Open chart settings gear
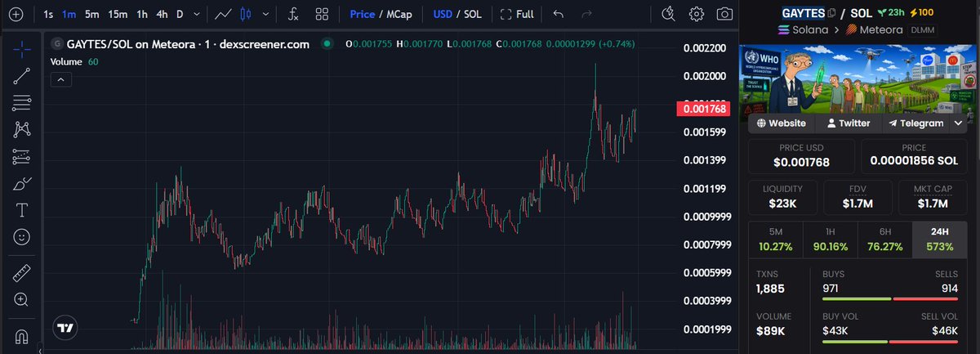 (x=697, y=14)
